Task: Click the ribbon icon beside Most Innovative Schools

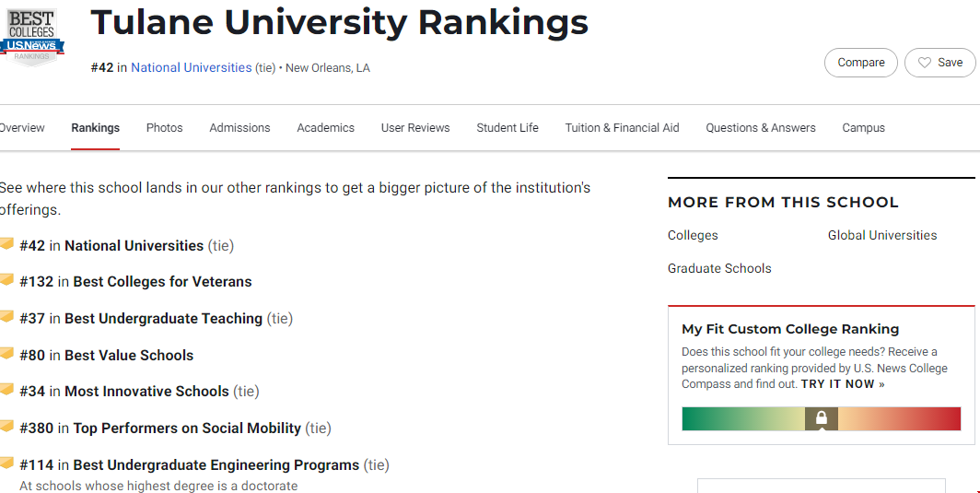Action: [6, 390]
